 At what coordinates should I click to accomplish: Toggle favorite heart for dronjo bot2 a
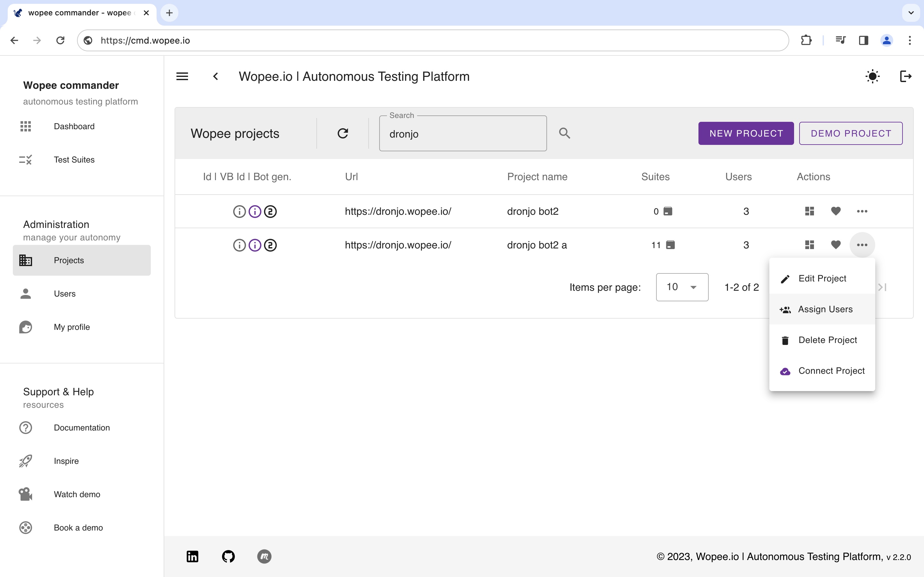click(x=836, y=245)
